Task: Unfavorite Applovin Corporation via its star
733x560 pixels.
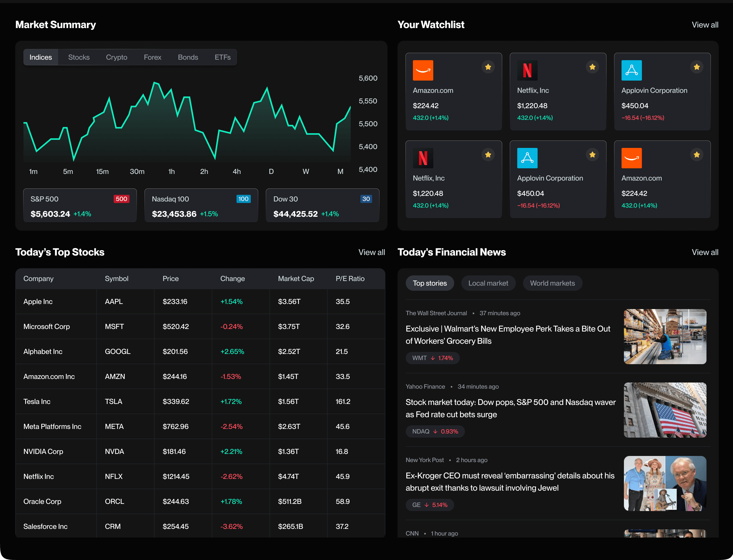Action: point(697,67)
